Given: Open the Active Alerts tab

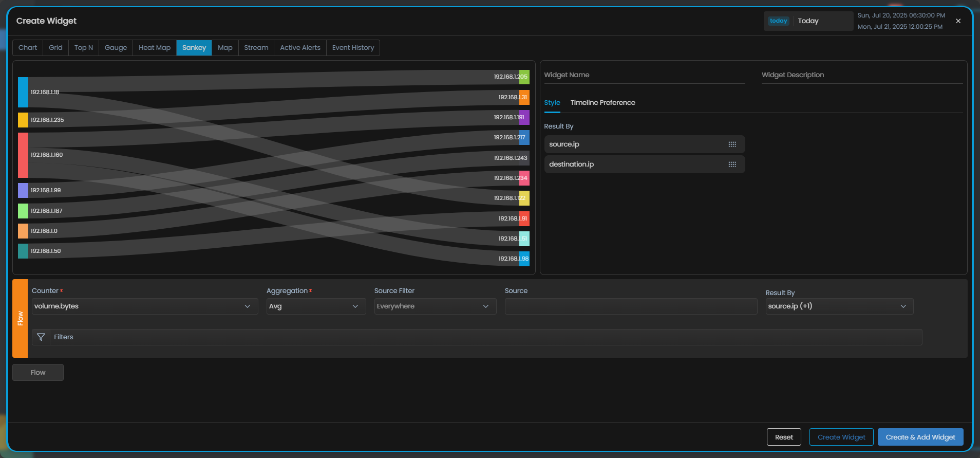Looking at the screenshot, I should click(x=300, y=48).
